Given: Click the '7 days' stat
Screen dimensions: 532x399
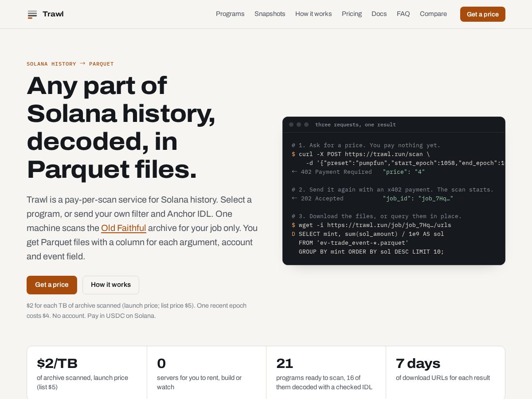Looking at the screenshot, I should coord(418,364).
